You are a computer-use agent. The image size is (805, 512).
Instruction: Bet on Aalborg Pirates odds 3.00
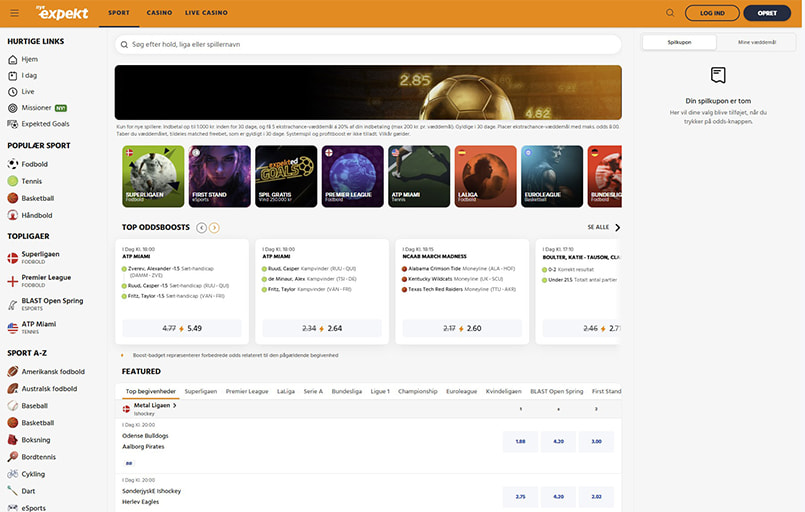click(x=596, y=441)
